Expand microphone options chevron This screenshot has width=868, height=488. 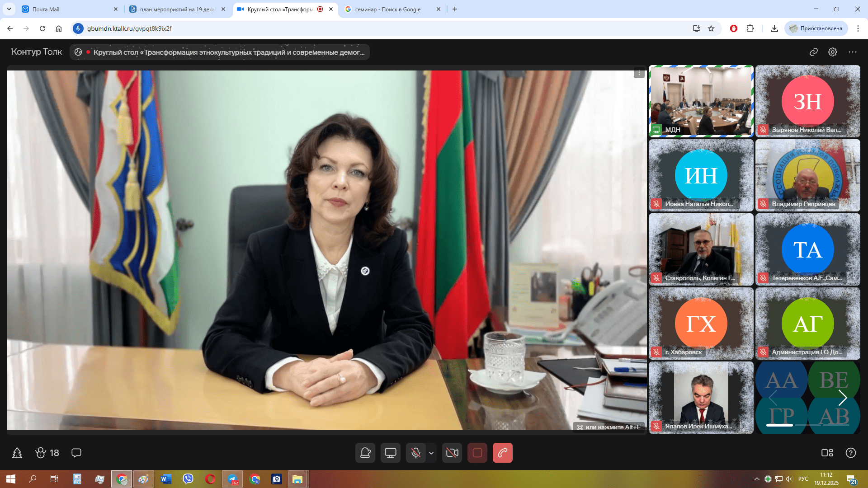tap(431, 453)
